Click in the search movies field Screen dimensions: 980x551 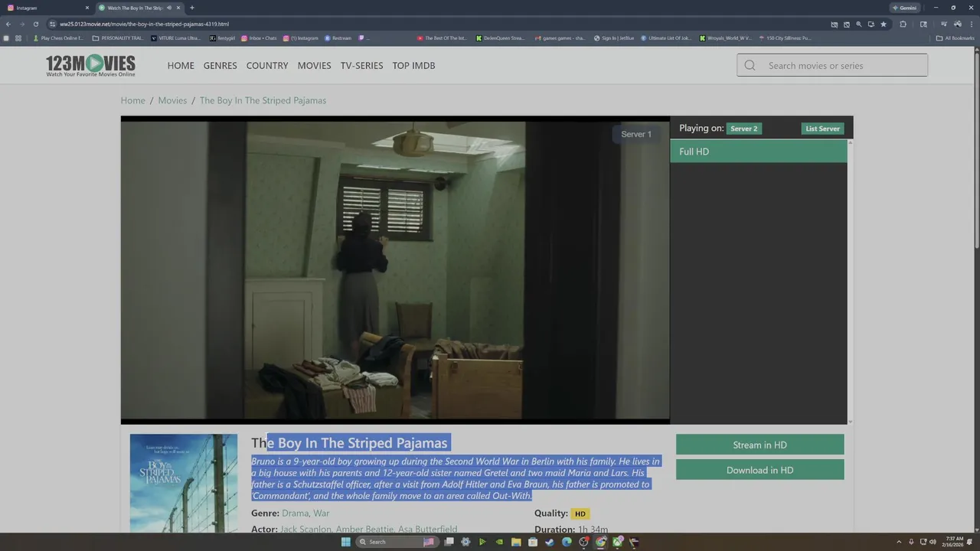coord(832,65)
